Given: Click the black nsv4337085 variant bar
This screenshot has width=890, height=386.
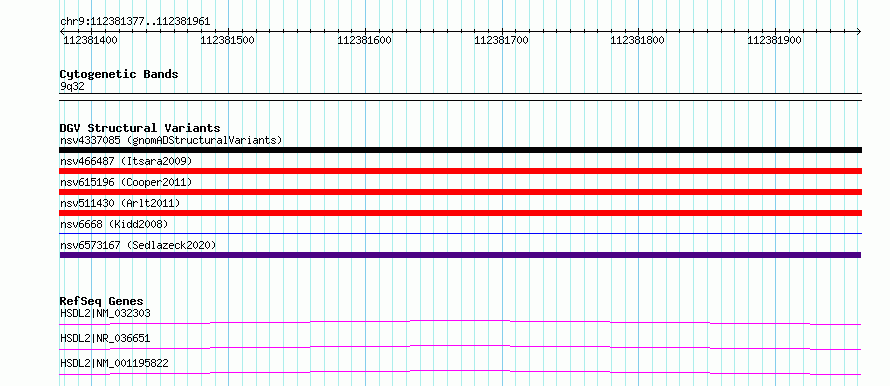Looking at the screenshot, I should [x=460, y=150].
